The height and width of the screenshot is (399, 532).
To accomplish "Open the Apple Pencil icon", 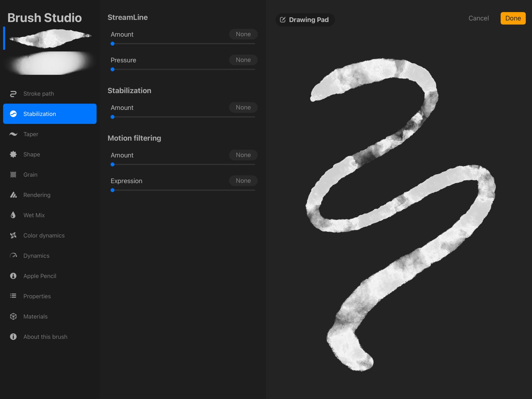I will coord(13,276).
